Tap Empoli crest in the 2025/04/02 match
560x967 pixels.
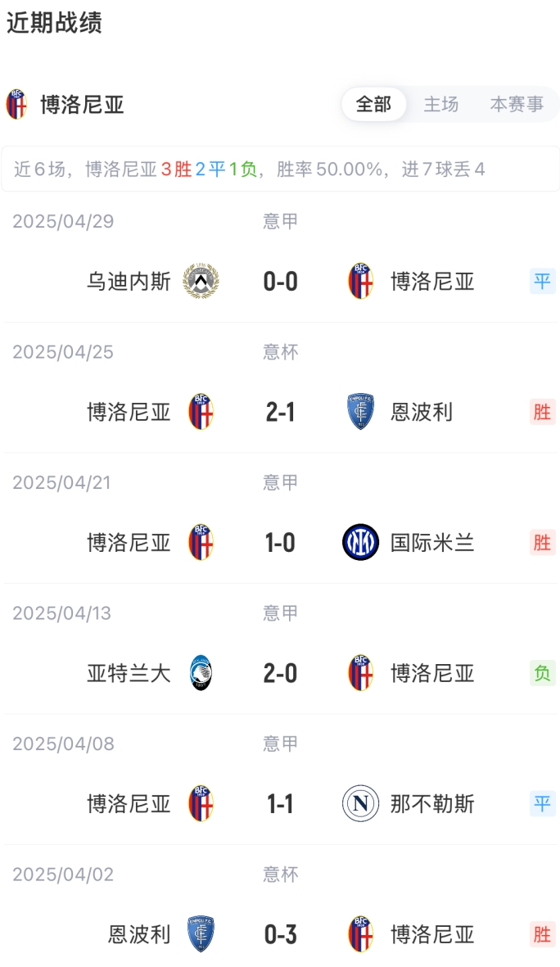pyautogui.click(x=201, y=934)
